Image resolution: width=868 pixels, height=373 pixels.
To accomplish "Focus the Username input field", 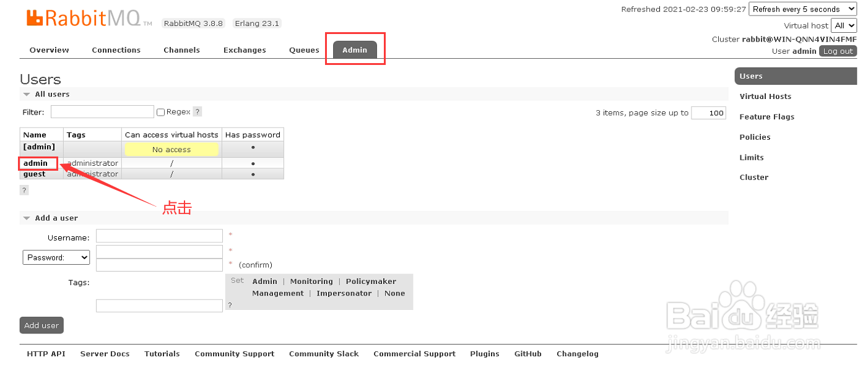I will pos(159,236).
